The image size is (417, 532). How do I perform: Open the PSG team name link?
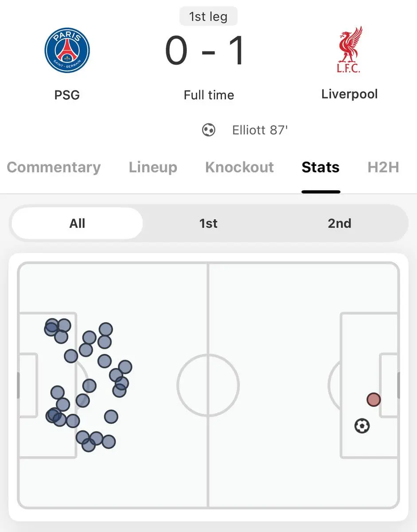tap(67, 95)
